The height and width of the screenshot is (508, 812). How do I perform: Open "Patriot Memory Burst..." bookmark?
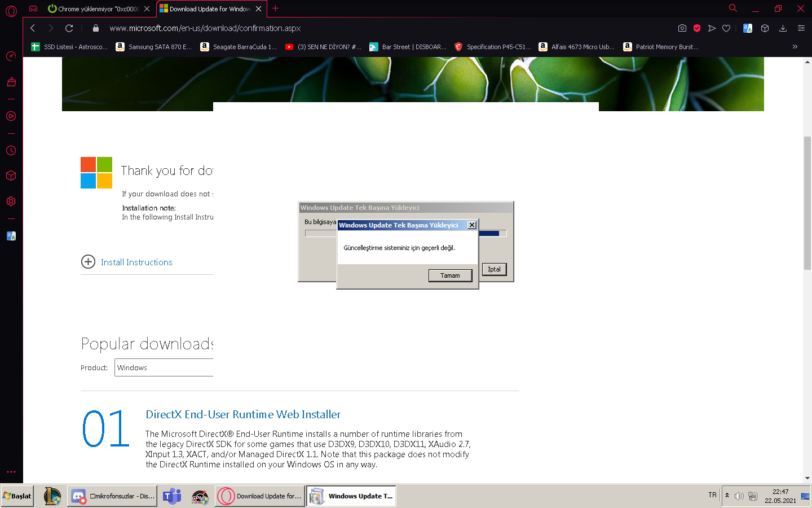click(x=661, y=47)
